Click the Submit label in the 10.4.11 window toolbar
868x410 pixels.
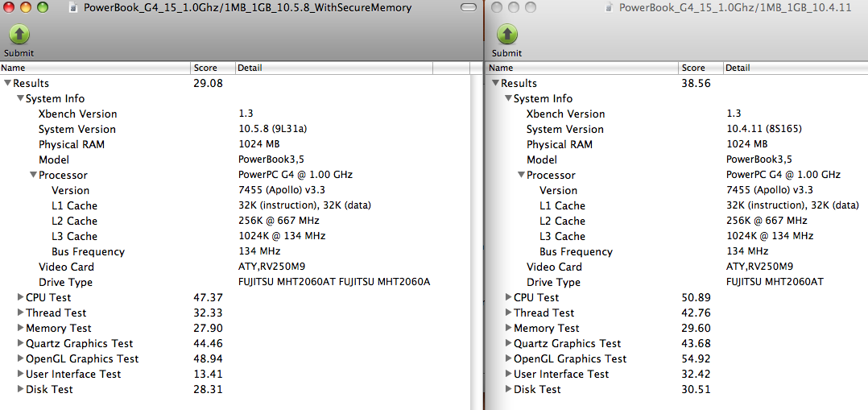tap(507, 54)
